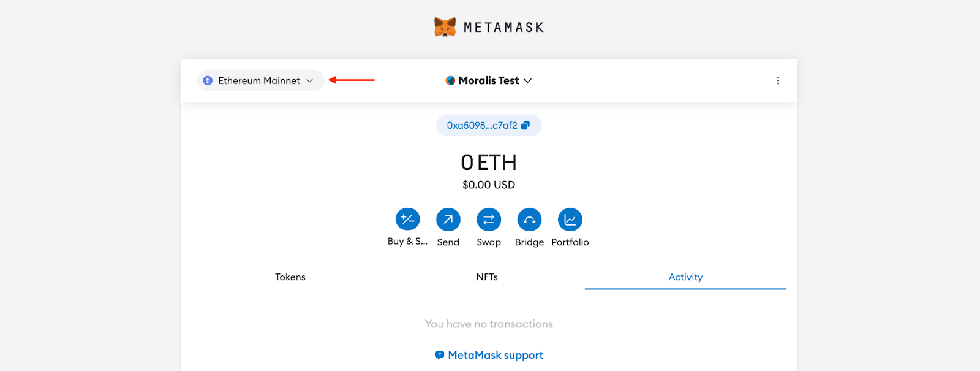Click the 0 ETH balance display

click(488, 162)
